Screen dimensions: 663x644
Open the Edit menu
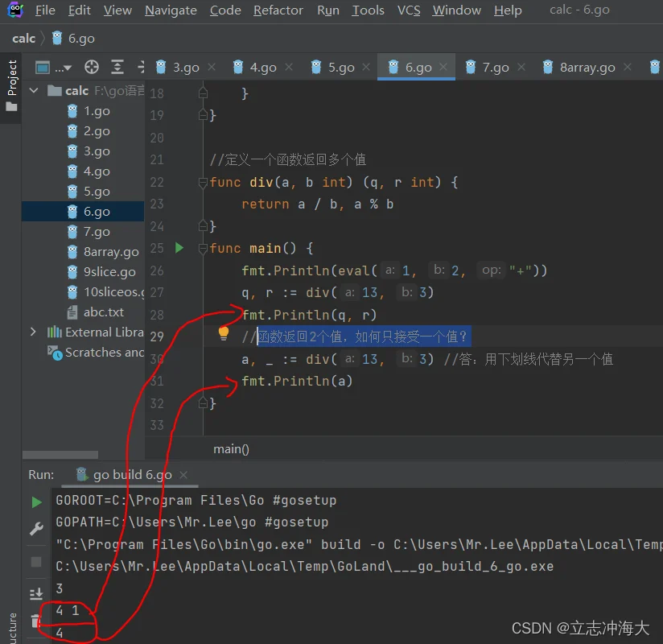[x=79, y=10]
